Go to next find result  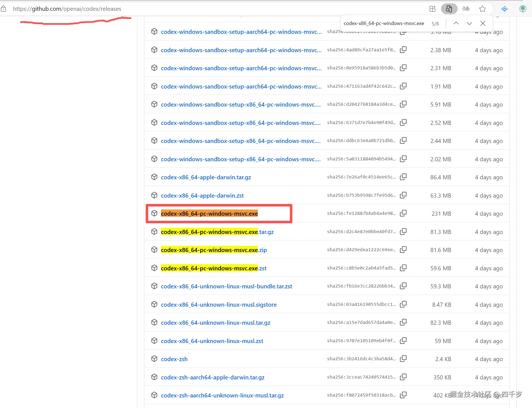469,23
